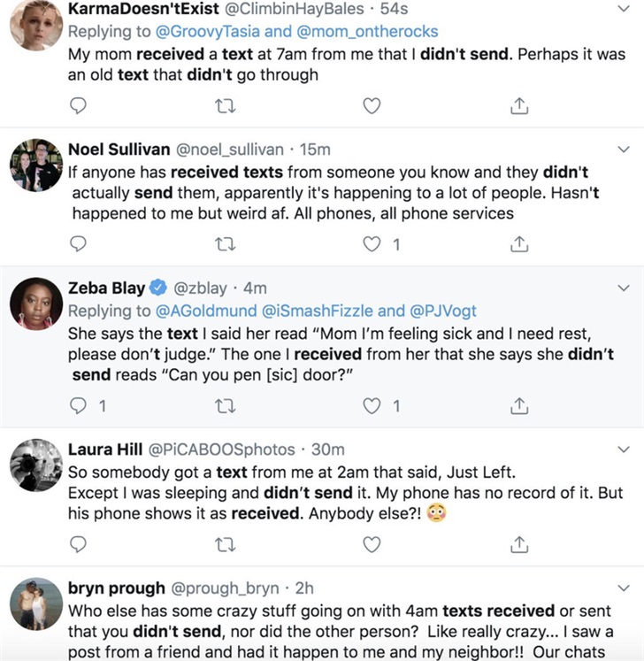The image size is (644, 661).
Task: Like Zeba Blay's tweet
Action: click(372, 406)
